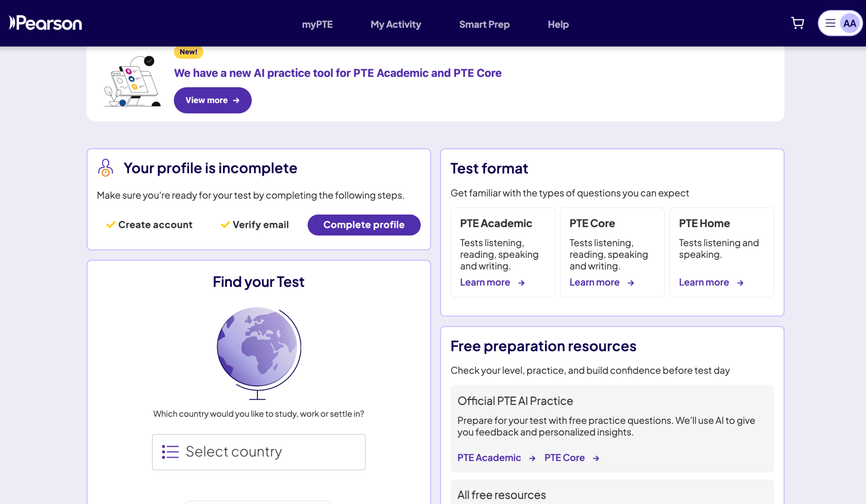Click the Find your Test heading
Image resolution: width=866 pixels, height=504 pixels.
pyautogui.click(x=258, y=282)
